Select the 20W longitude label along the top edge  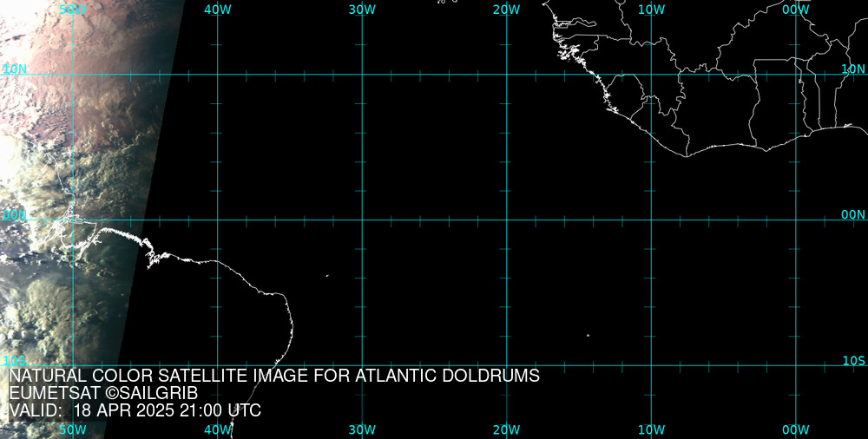(507, 10)
